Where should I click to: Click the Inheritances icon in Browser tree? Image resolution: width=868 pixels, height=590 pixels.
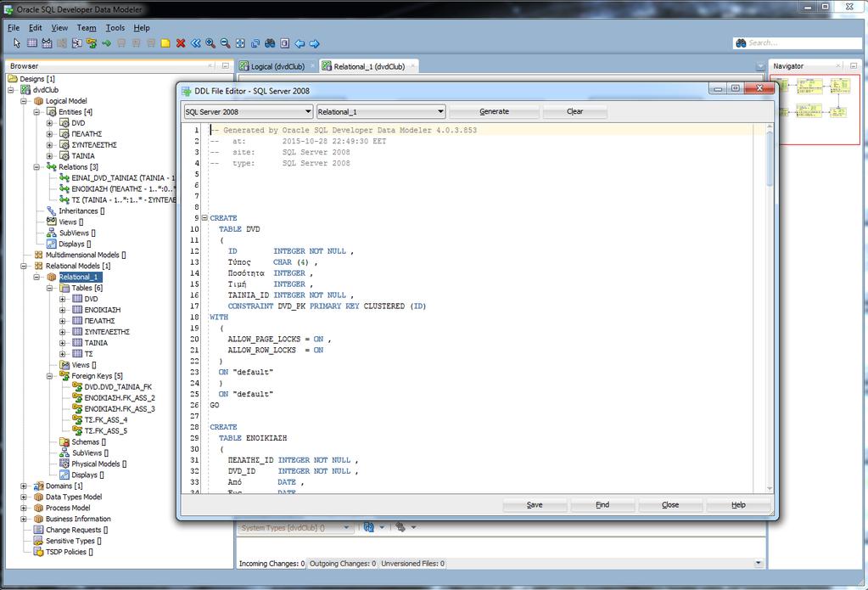(x=52, y=211)
